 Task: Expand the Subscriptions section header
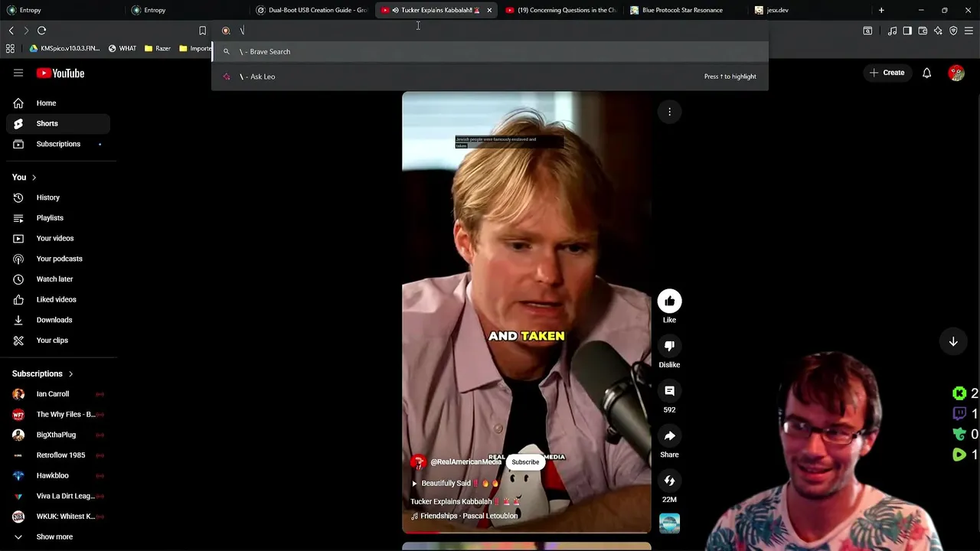tap(43, 373)
